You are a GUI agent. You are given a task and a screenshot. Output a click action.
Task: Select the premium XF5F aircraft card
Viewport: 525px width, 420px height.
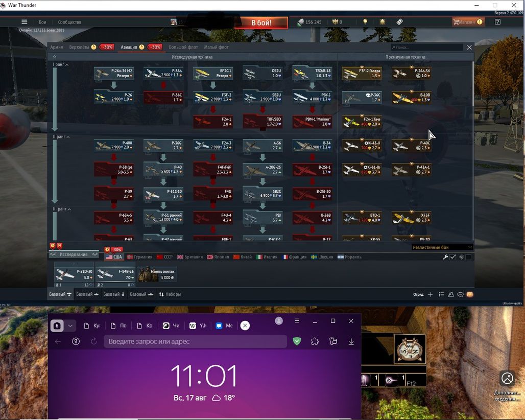pos(412,218)
